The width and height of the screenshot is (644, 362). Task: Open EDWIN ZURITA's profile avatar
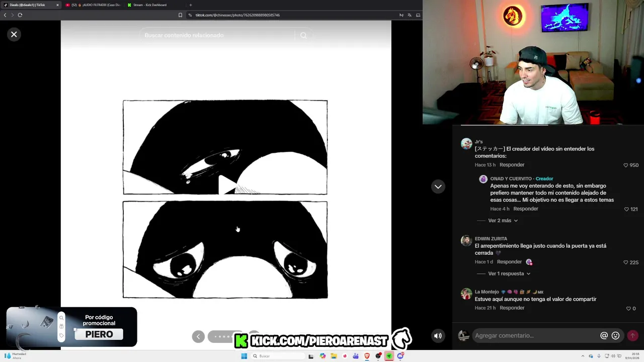[466, 240]
